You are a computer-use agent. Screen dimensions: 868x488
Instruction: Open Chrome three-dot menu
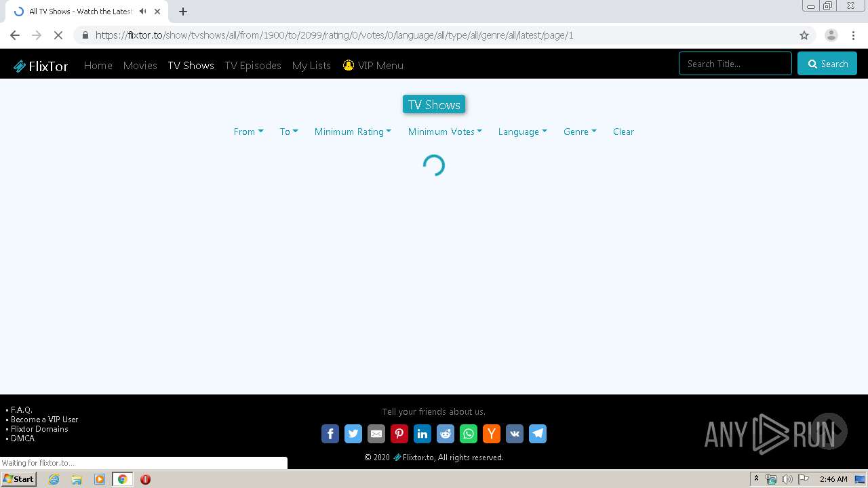pos(853,35)
